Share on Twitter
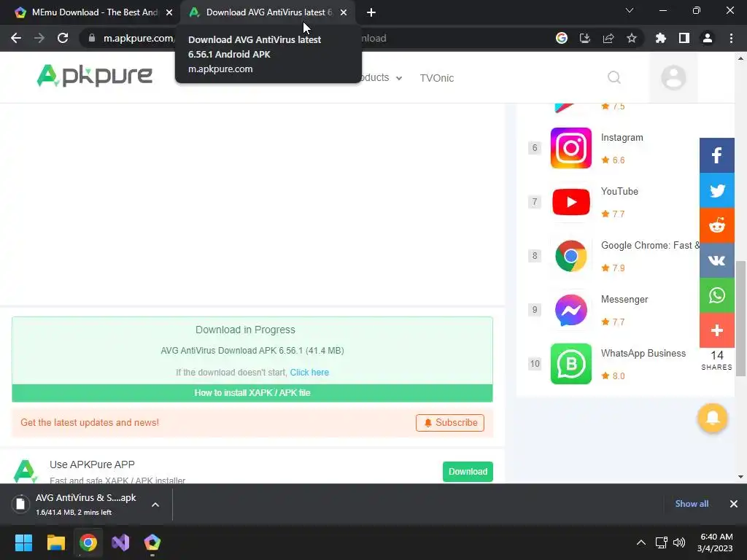 pyautogui.click(x=717, y=190)
